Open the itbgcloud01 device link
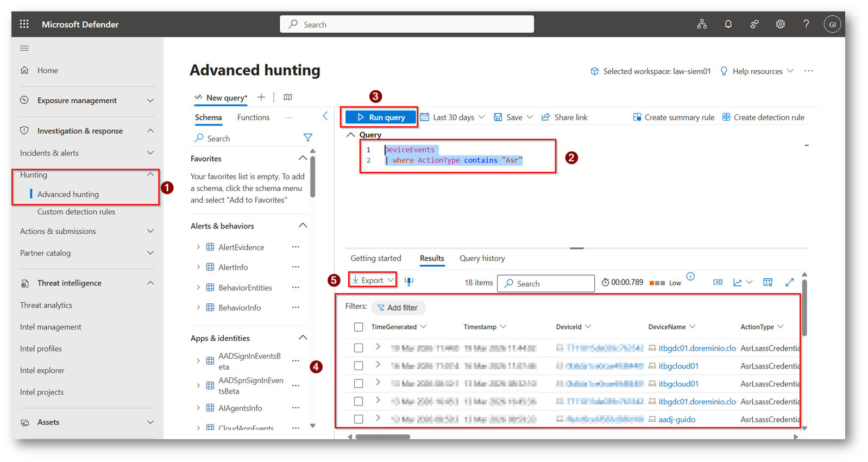 tap(678, 366)
